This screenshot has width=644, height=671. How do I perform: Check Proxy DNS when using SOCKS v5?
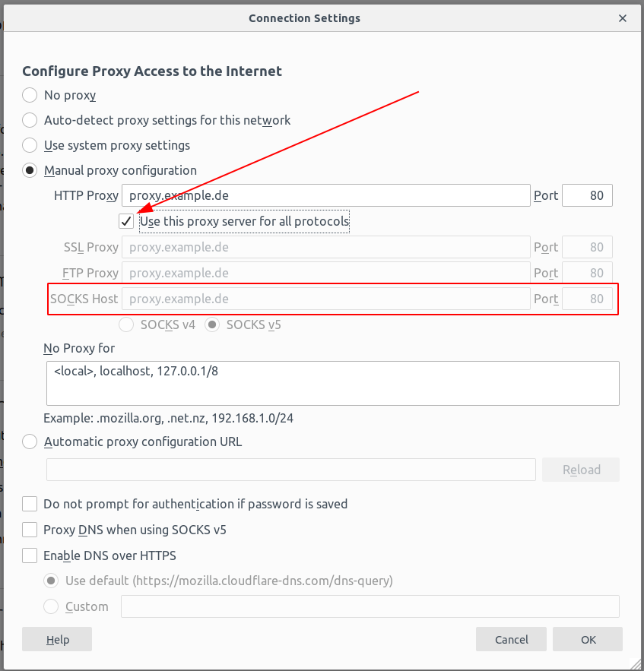[29, 530]
